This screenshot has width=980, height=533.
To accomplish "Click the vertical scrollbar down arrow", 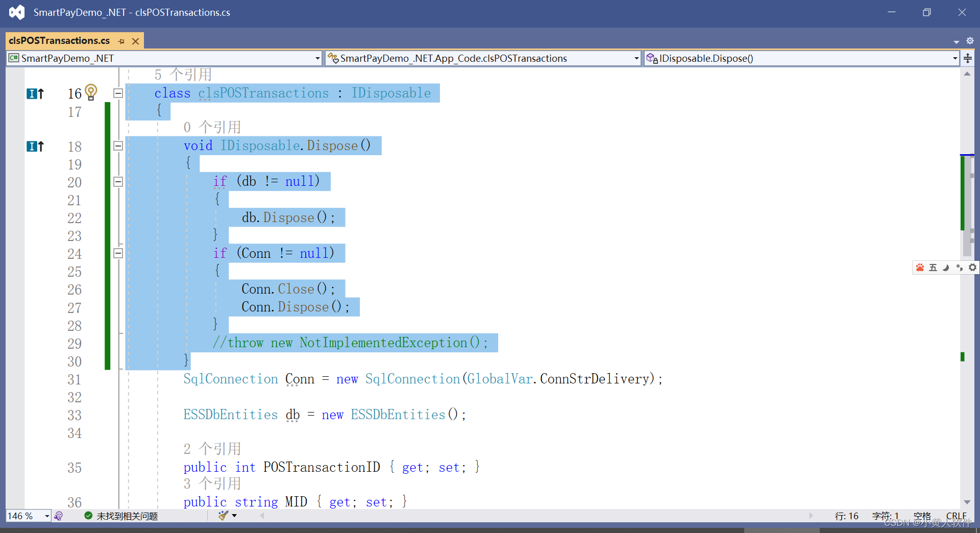I will 967,502.
